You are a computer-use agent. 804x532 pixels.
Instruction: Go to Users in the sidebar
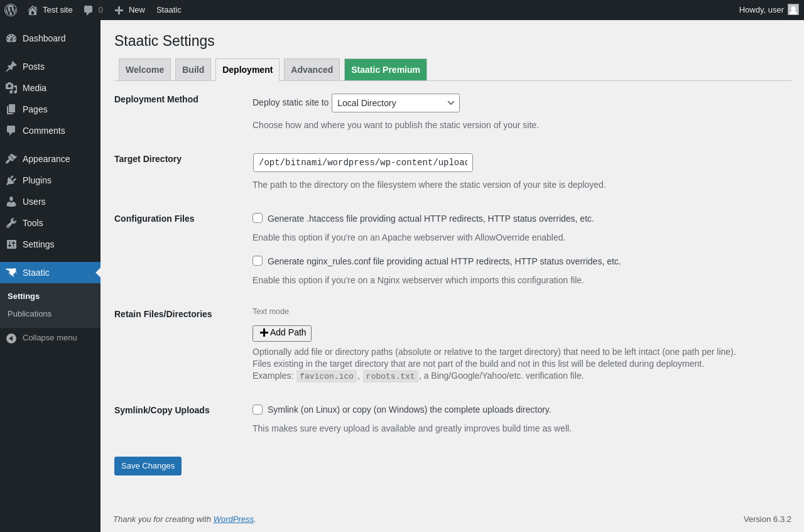click(x=50, y=202)
